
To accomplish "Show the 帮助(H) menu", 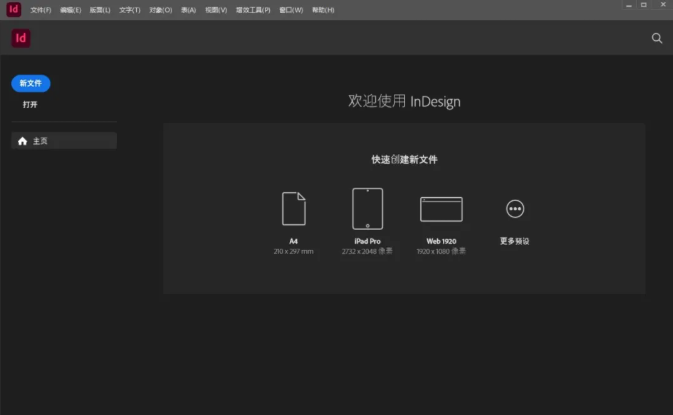I will pyautogui.click(x=323, y=10).
